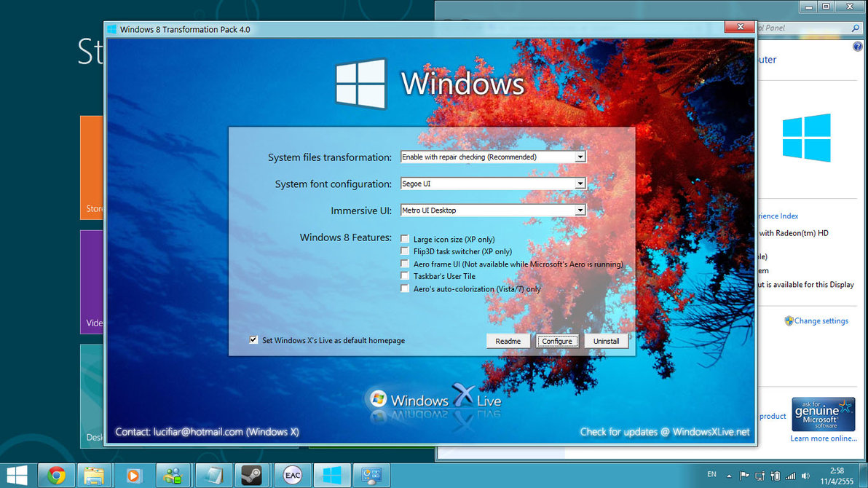Click the purple Video tile
The width and height of the screenshot is (868, 488).
[91, 282]
